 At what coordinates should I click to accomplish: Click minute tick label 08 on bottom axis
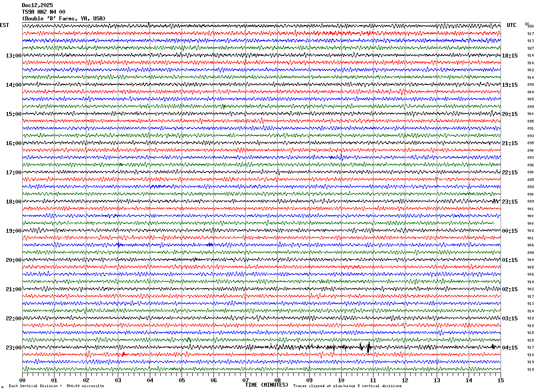pyautogui.click(x=277, y=380)
